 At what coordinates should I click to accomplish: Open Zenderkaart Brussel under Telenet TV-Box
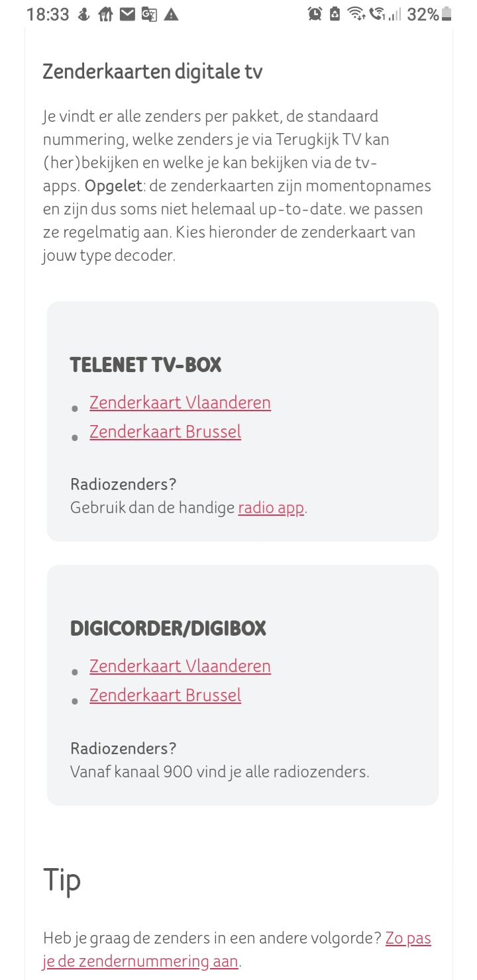(165, 432)
